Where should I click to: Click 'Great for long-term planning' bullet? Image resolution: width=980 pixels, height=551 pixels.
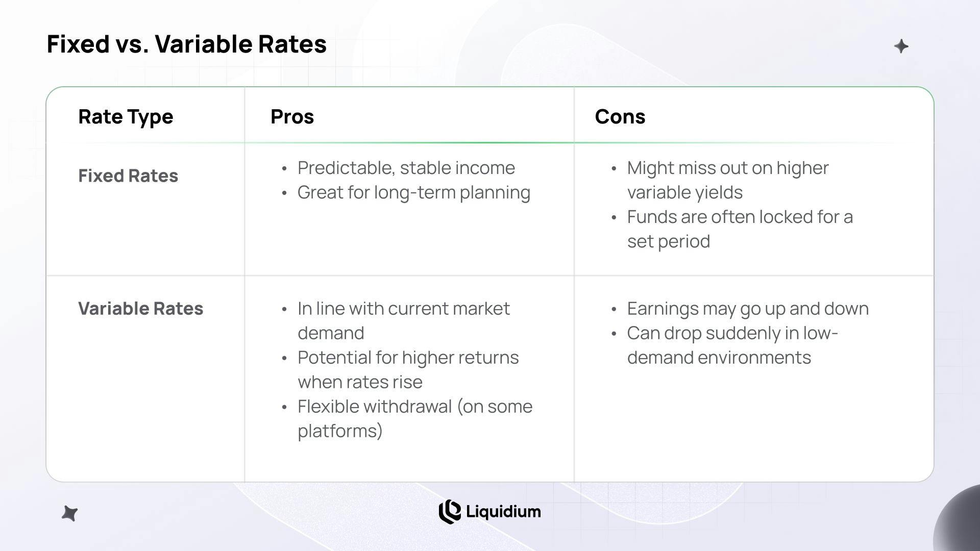(414, 192)
